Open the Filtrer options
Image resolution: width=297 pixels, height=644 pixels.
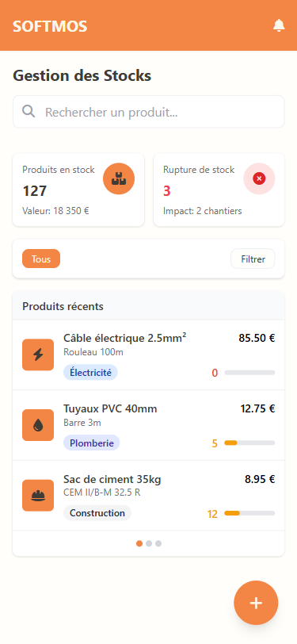[x=253, y=259]
